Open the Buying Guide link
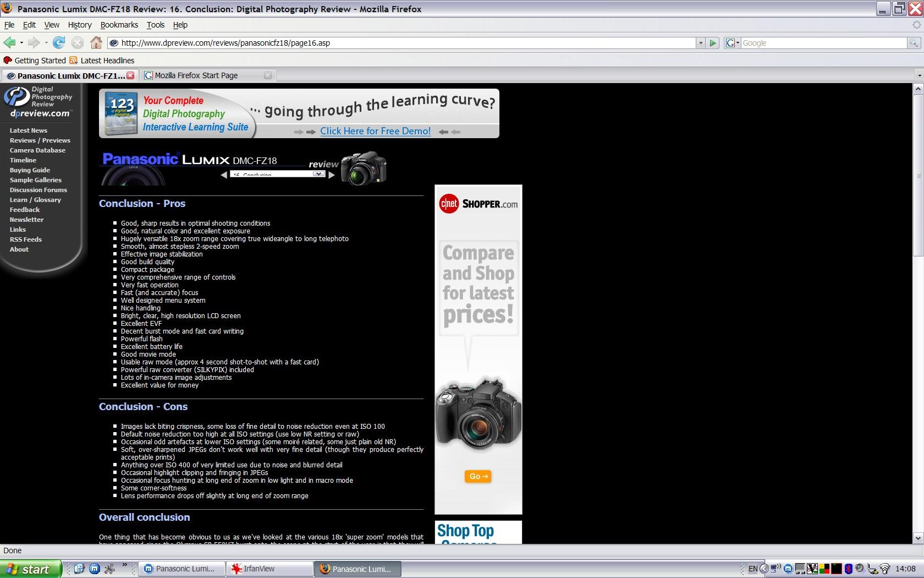This screenshot has height=578, width=924. click(30, 170)
